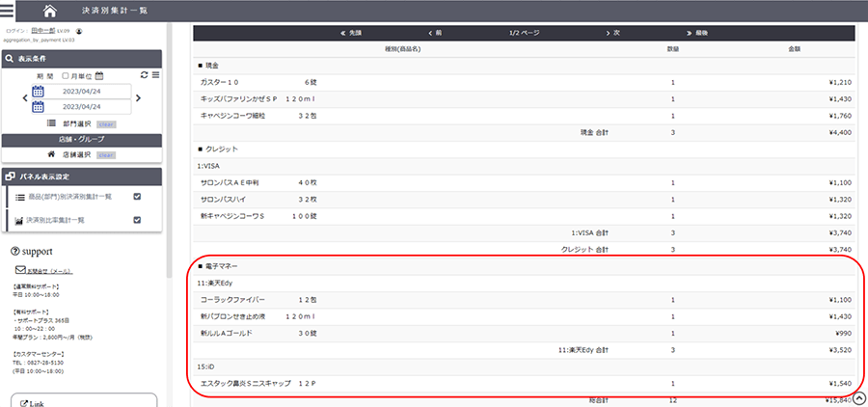Click the home icon in header
868x407 pixels.
coord(49,11)
